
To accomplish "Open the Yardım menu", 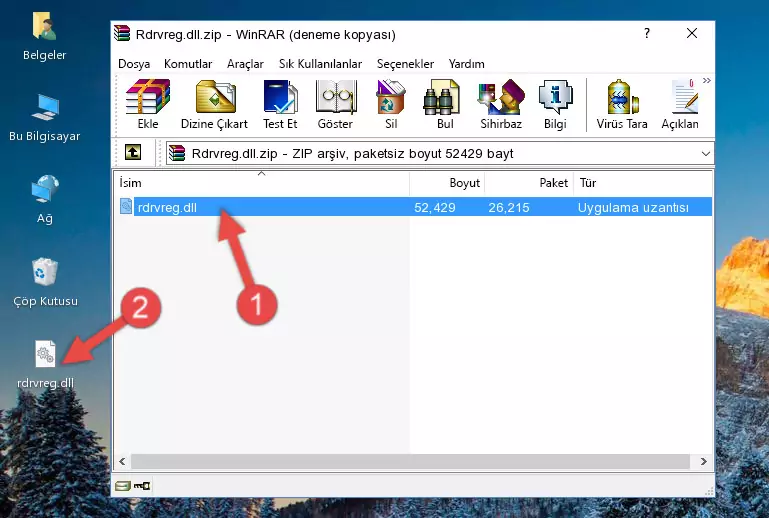I will (466, 64).
